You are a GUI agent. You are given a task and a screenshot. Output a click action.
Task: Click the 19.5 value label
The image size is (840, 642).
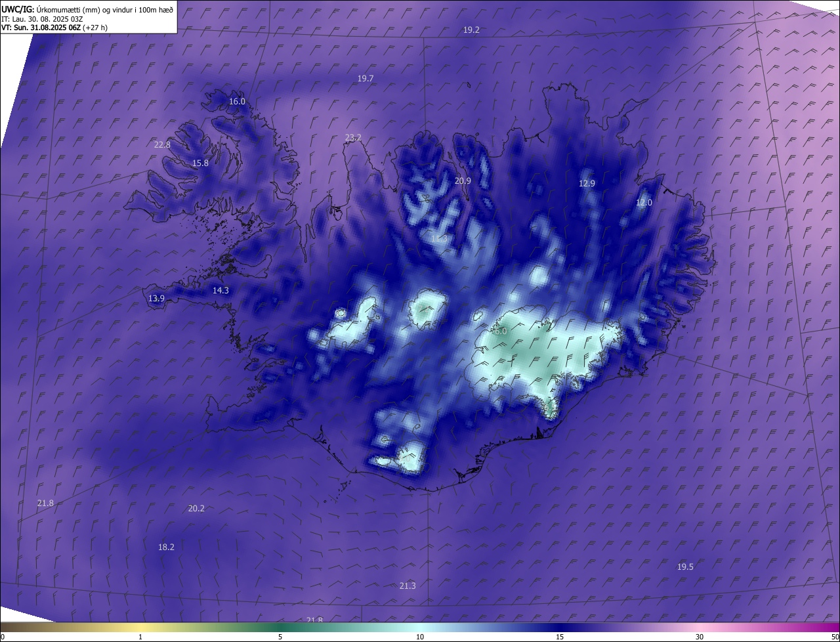coord(685,567)
